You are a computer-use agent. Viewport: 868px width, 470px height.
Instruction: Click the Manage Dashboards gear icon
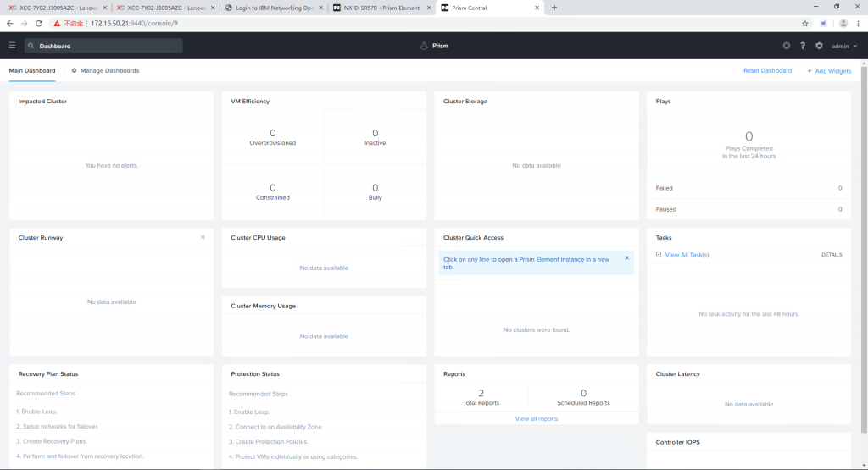coord(75,71)
